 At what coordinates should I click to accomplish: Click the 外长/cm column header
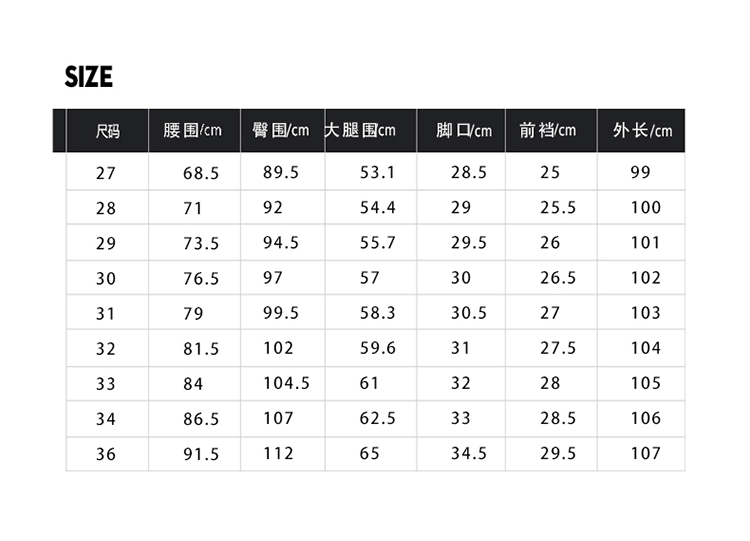642,131
